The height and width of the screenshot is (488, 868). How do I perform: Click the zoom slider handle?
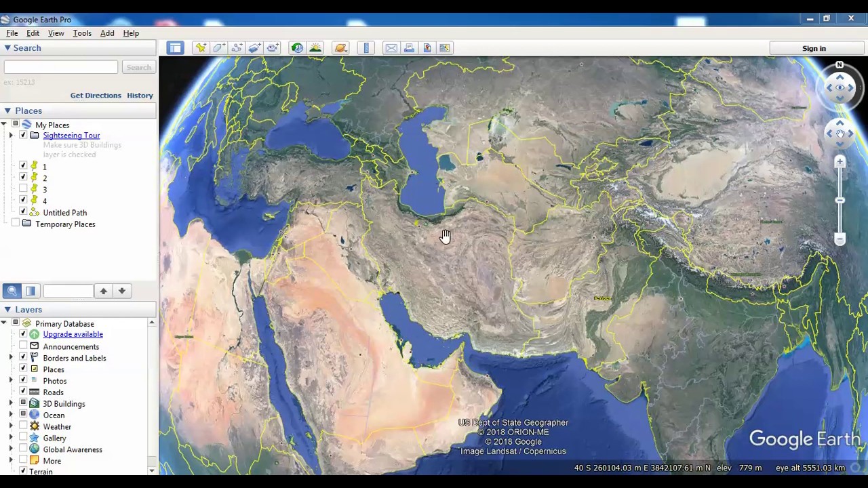click(840, 201)
